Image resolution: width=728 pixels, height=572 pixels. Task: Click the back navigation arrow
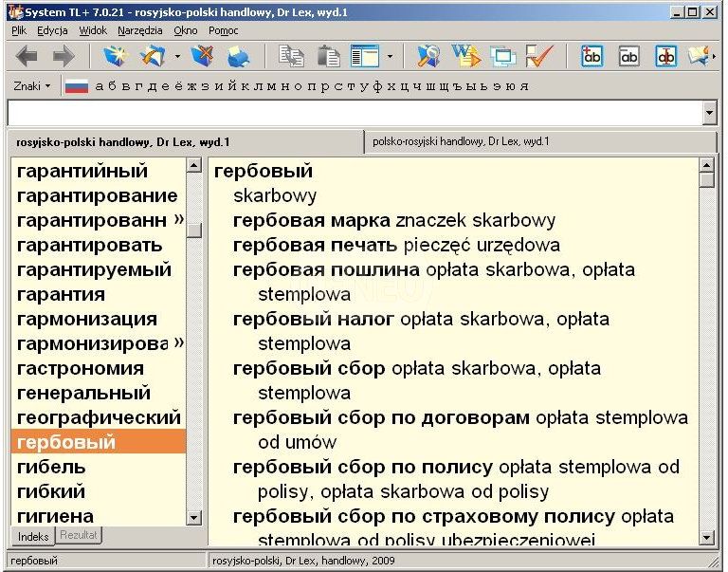[27, 57]
